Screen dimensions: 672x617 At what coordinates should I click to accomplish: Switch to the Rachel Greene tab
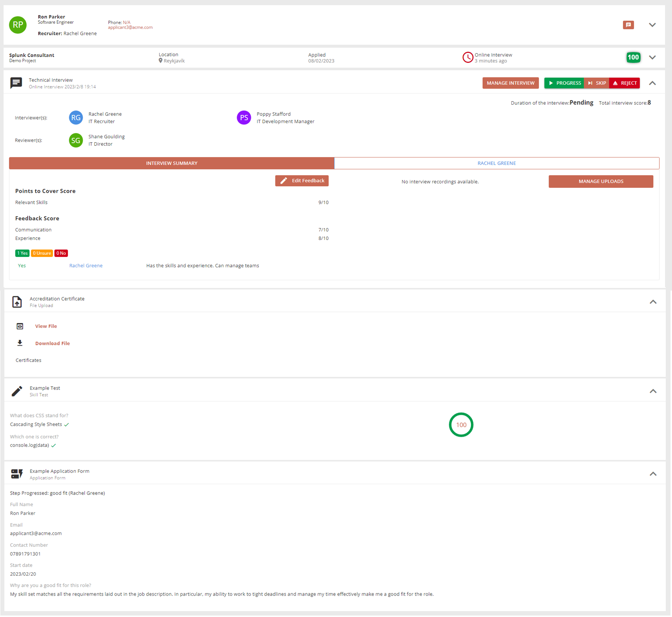pyautogui.click(x=496, y=163)
